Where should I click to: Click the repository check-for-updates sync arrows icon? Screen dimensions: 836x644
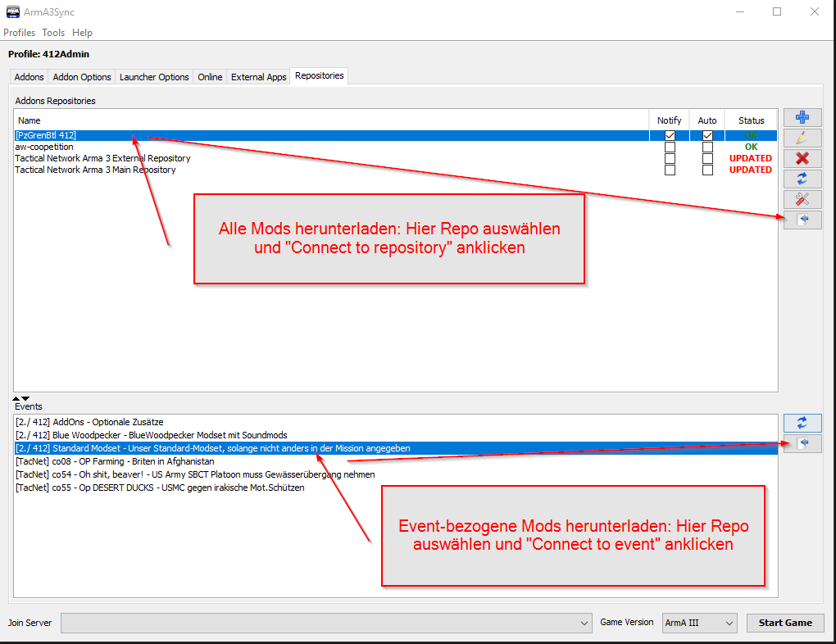[802, 179]
